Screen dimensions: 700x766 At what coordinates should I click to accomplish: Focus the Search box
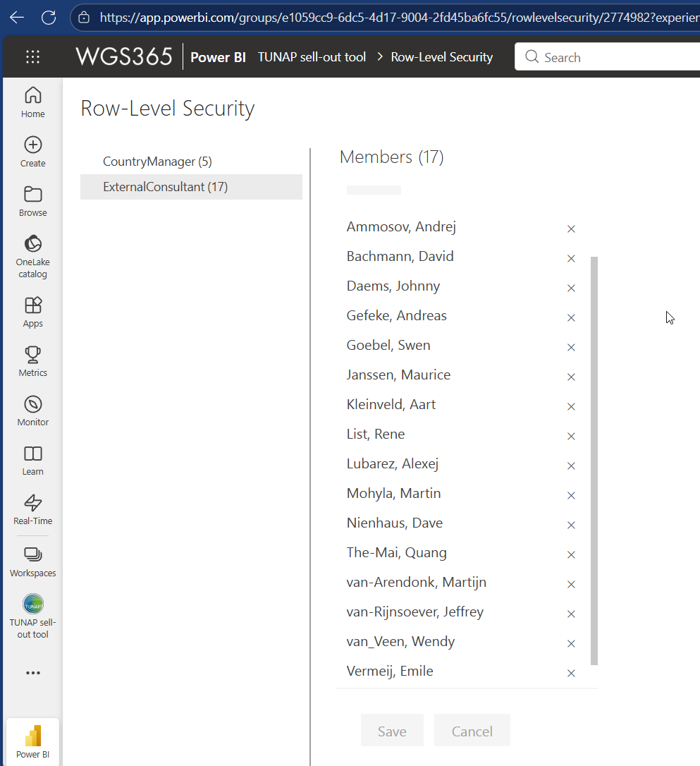pyautogui.click(x=607, y=57)
